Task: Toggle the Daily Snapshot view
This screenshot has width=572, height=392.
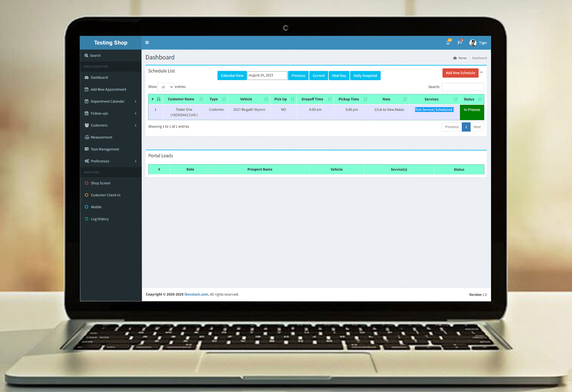Action: click(366, 75)
